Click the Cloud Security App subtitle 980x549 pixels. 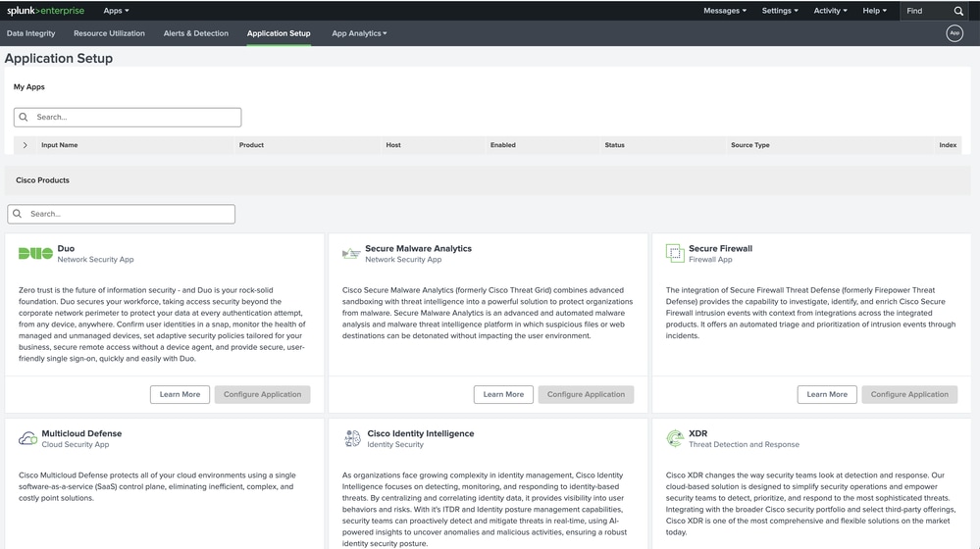[x=75, y=444]
